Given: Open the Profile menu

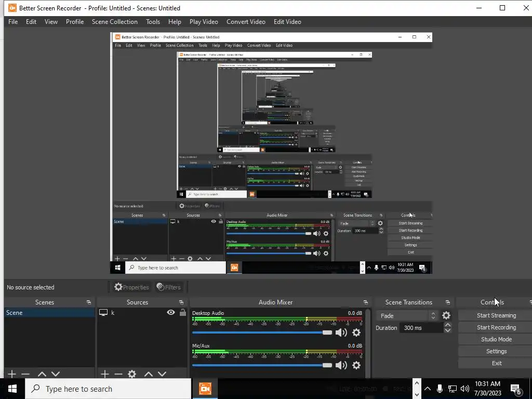Looking at the screenshot, I should pos(75,22).
